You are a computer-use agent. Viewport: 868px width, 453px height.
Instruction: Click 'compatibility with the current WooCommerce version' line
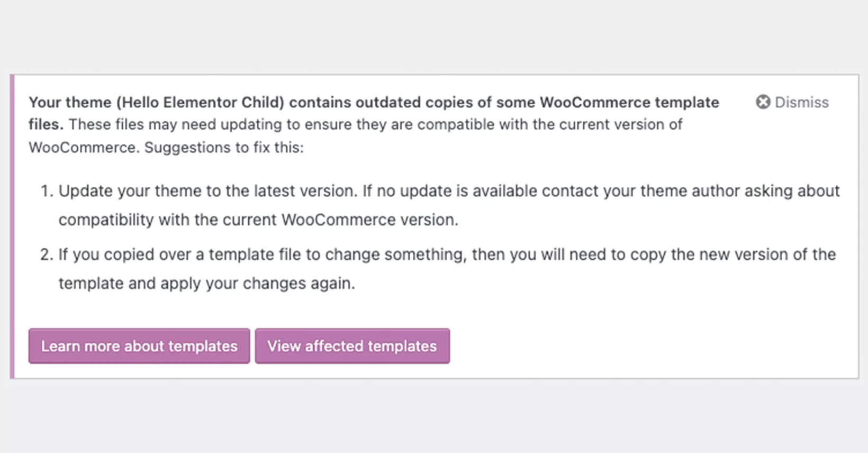point(258,220)
